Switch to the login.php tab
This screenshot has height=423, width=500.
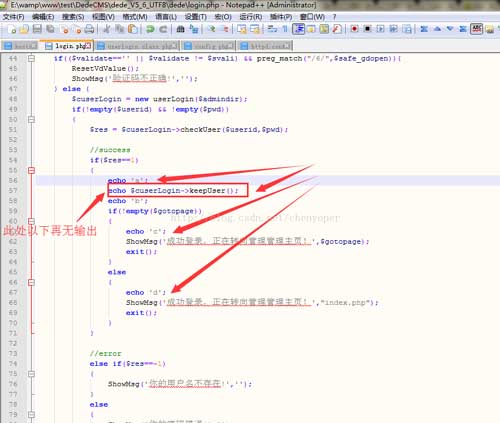point(67,46)
